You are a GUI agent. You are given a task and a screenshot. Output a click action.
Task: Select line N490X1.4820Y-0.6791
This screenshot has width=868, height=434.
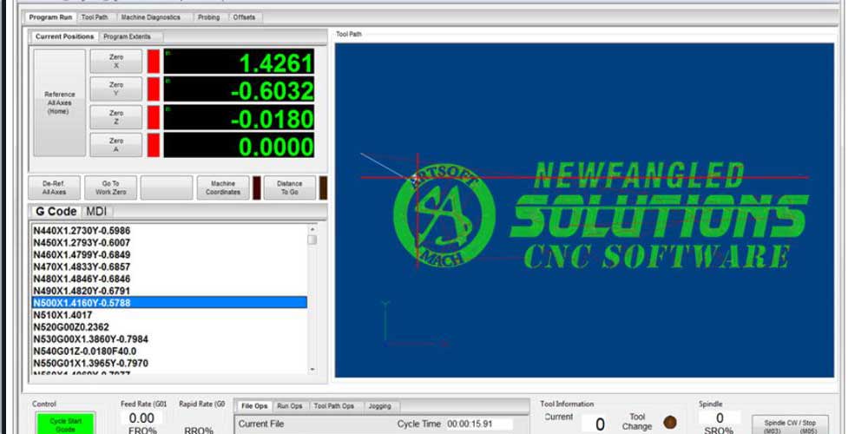pos(169,291)
